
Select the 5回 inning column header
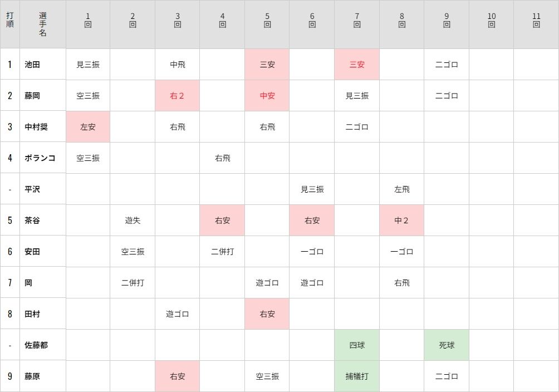point(267,21)
